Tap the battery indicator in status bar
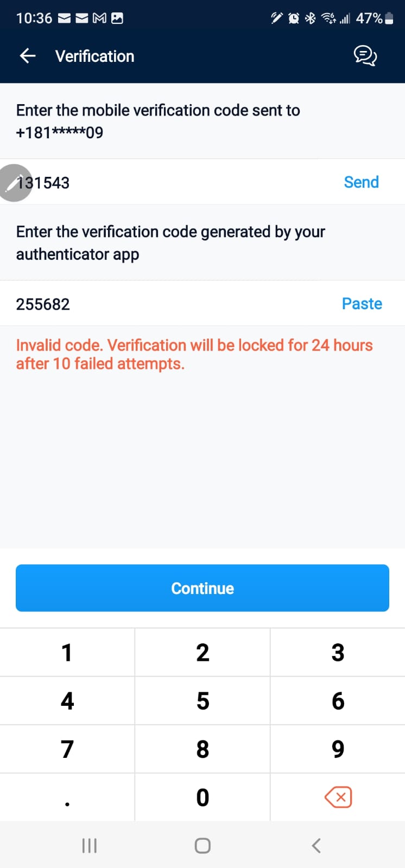Image resolution: width=405 pixels, height=868 pixels. 389,18
